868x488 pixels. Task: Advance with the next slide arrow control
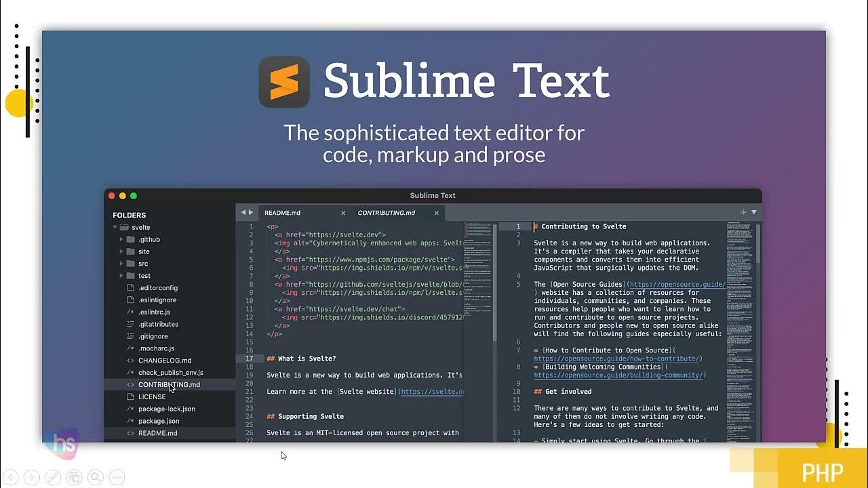coord(31,477)
